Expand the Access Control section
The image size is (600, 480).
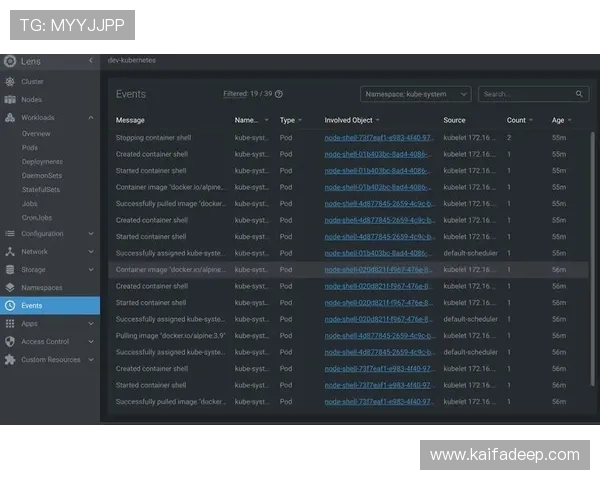click(x=91, y=341)
